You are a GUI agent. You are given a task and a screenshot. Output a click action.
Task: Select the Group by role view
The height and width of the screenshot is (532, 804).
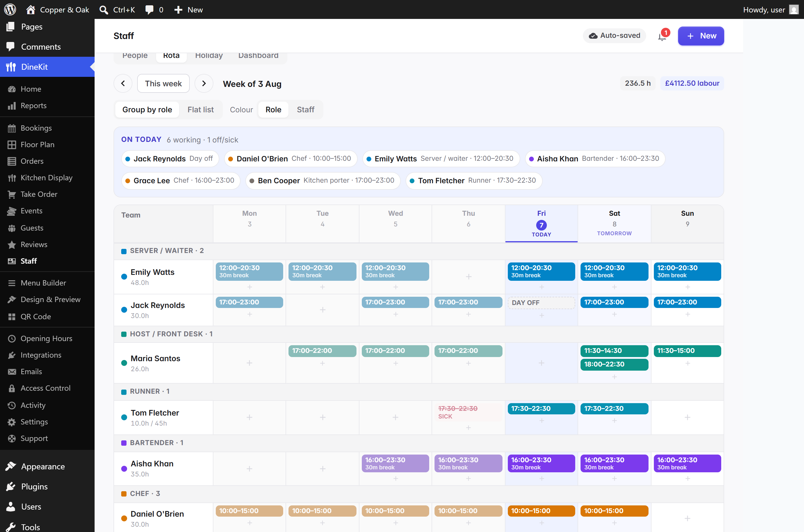(147, 110)
